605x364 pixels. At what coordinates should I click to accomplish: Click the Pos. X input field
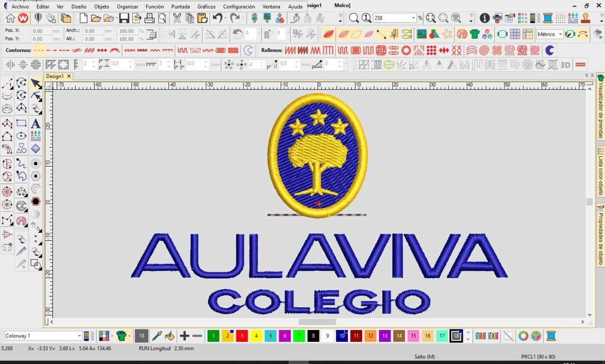(41, 31)
